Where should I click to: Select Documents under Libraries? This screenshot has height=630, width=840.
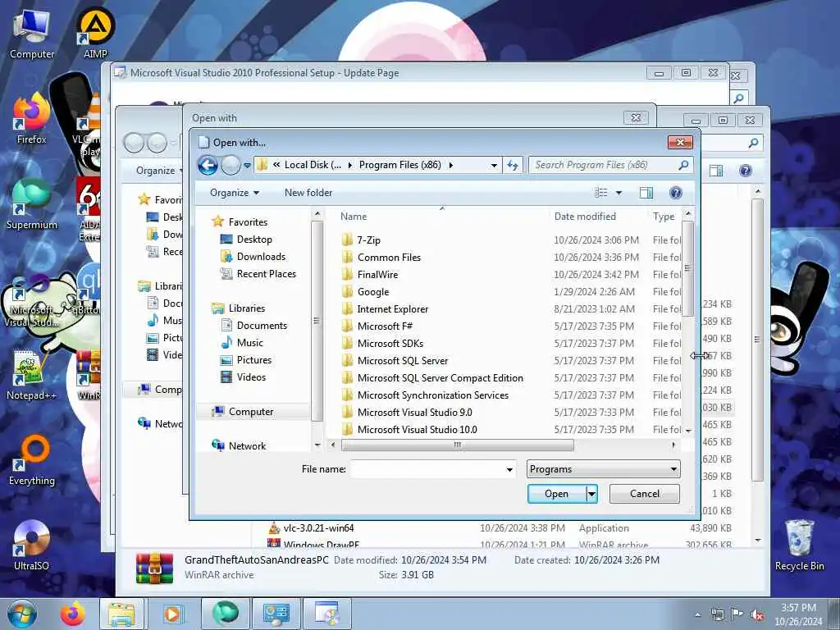click(262, 326)
